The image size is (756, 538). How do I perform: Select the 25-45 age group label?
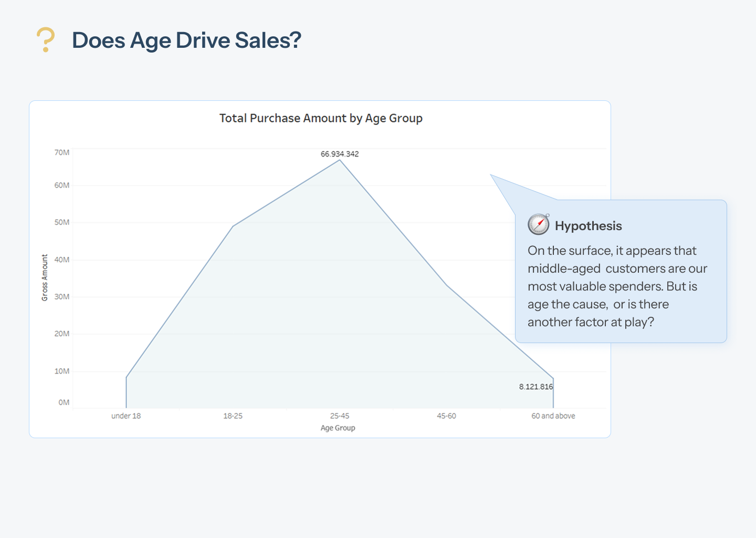340,416
